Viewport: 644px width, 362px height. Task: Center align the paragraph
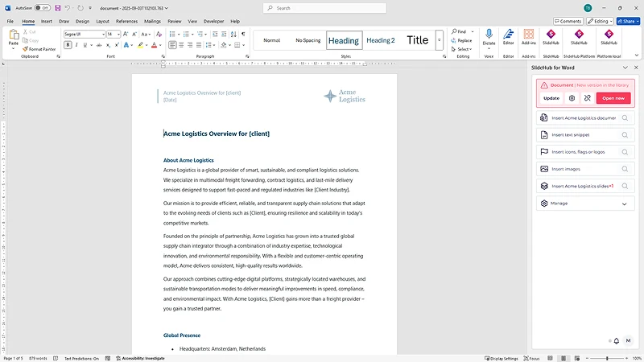point(181,45)
